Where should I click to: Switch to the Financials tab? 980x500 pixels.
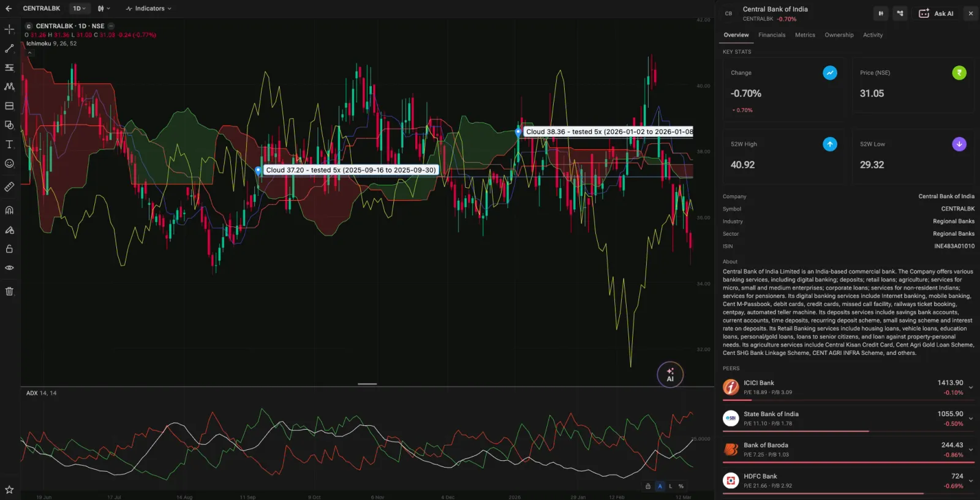pyautogui.click(x=772, y=35)
